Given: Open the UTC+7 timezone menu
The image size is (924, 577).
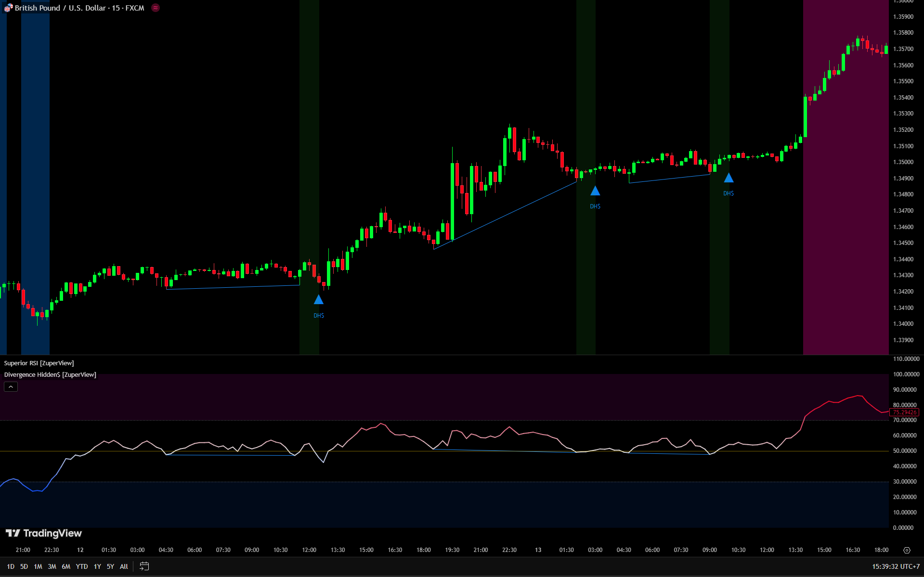Looking at the screenshot, I should point(895,566).
